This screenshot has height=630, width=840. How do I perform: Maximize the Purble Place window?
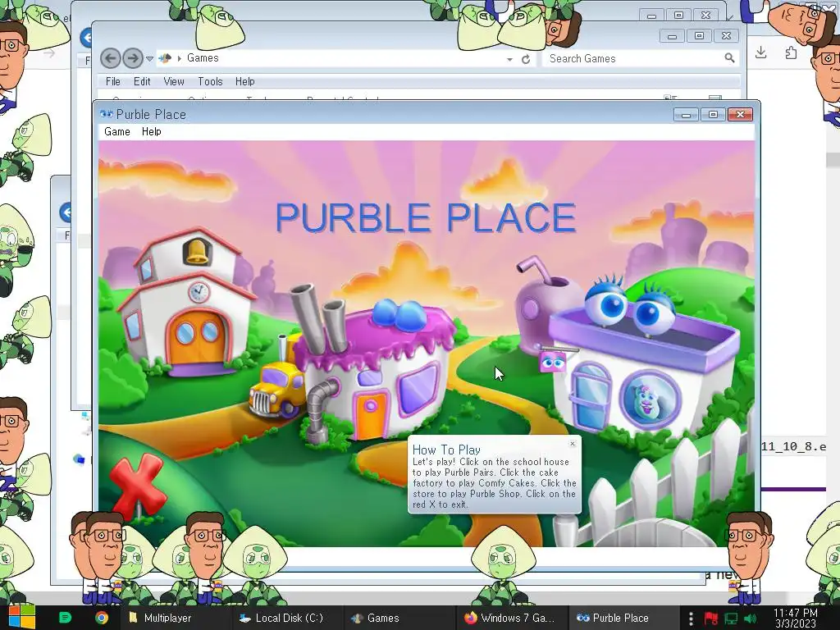click(x=713, y=114)
